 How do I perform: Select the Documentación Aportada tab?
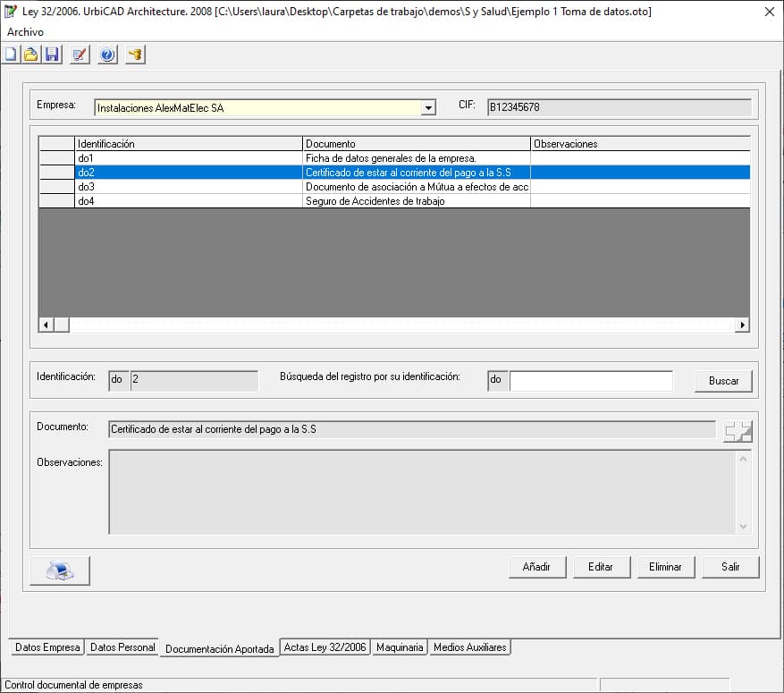(x=220, y=648)
